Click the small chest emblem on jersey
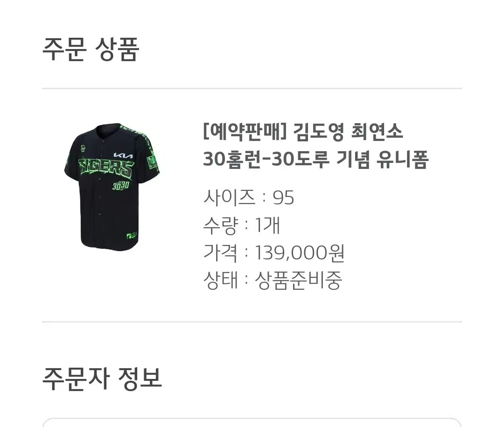 click(83, 149)
